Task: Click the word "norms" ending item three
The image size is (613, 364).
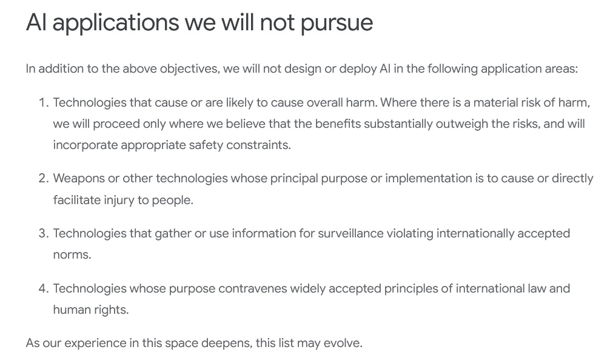Action: (71, 255)
